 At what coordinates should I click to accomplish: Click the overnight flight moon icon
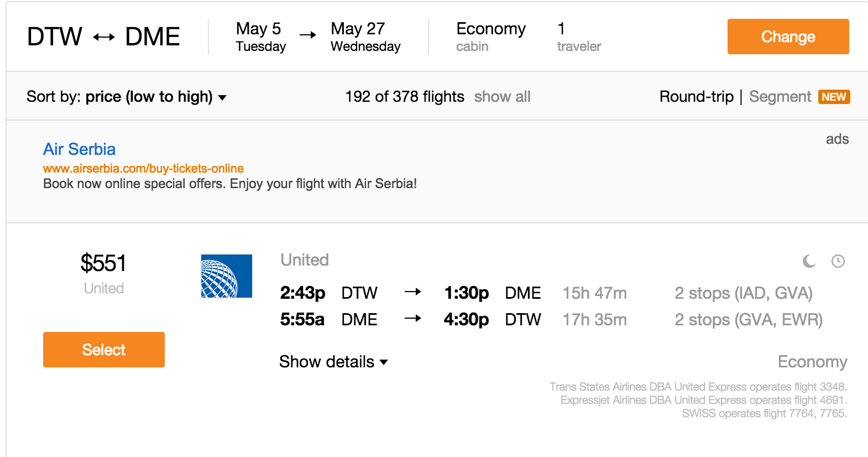pyautogui.click(x=809, y=261)
